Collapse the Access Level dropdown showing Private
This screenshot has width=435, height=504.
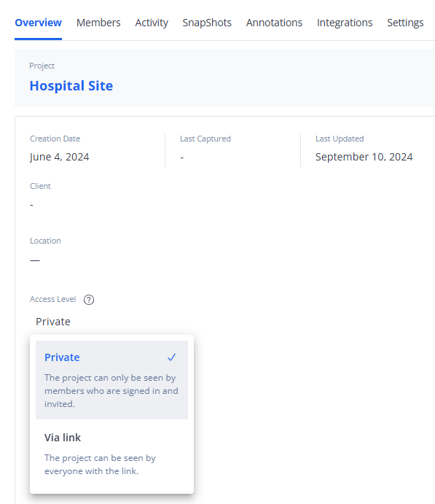[53, 322]
